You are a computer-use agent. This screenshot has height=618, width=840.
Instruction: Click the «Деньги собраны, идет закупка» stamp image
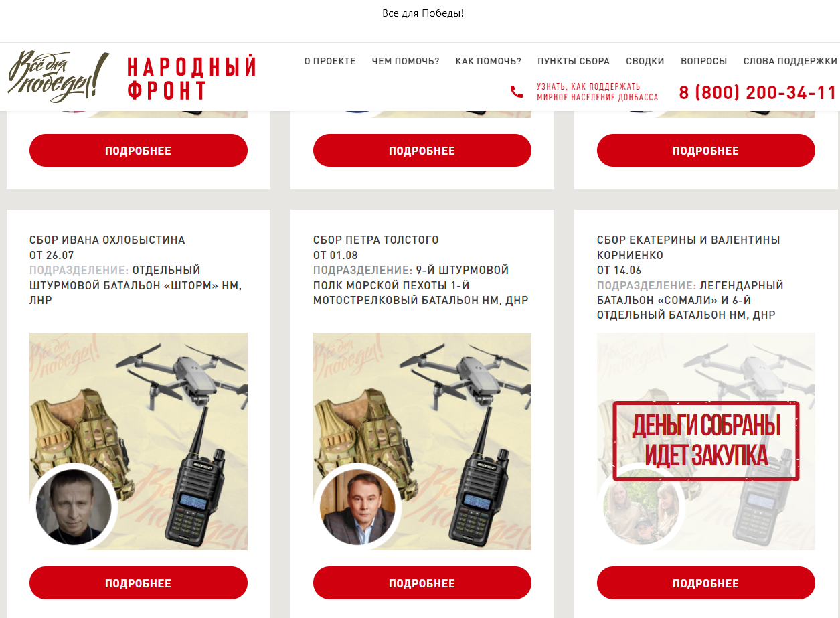(x=706, y=441)
